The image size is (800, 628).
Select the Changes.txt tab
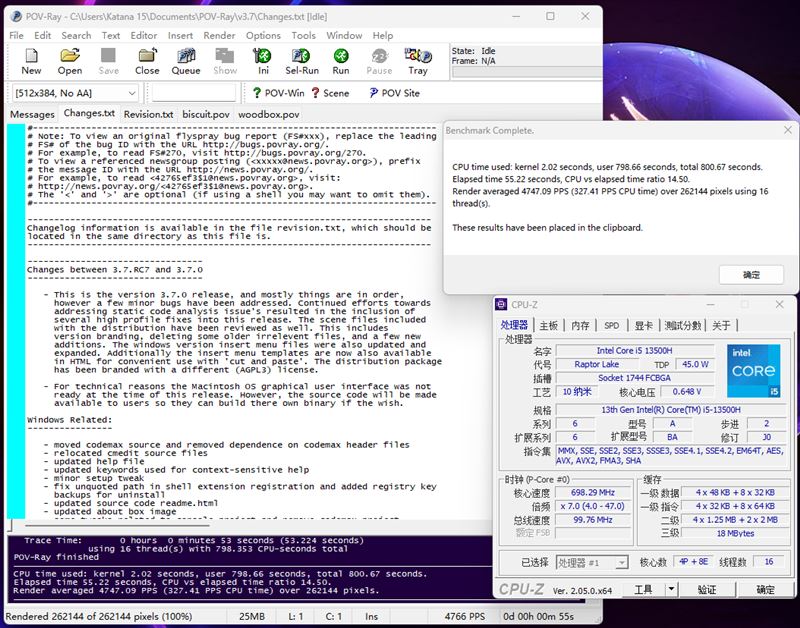pyautogui.click(x=89, y=113)
